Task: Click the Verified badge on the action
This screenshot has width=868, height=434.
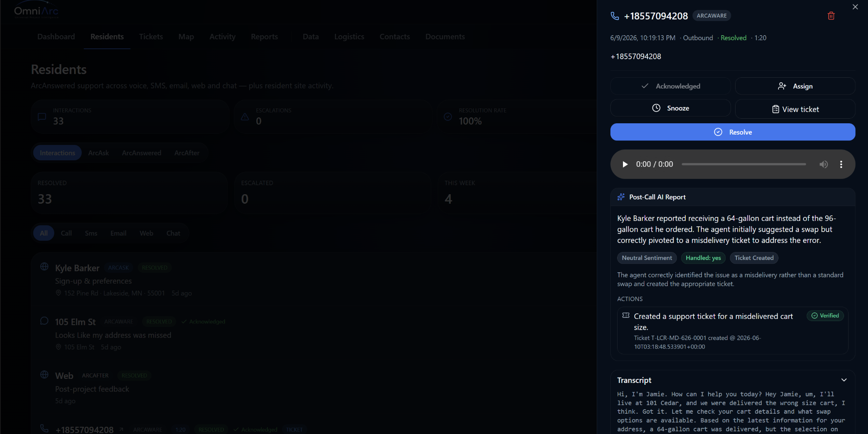Action: (x=825, y=316)
